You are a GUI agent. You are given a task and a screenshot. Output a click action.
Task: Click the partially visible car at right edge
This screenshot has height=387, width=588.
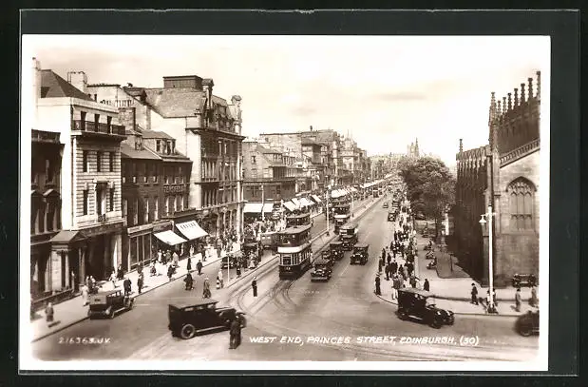click(x=527, y=323)
